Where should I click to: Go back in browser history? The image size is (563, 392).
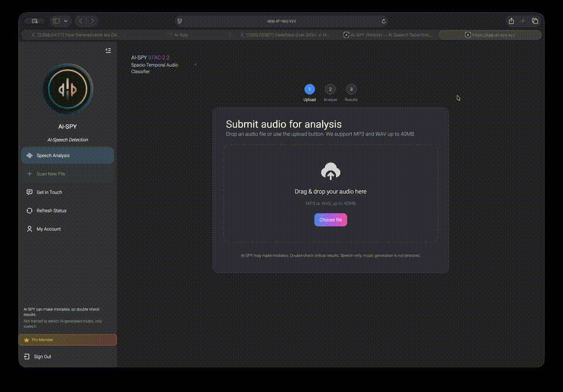point(81,21)
